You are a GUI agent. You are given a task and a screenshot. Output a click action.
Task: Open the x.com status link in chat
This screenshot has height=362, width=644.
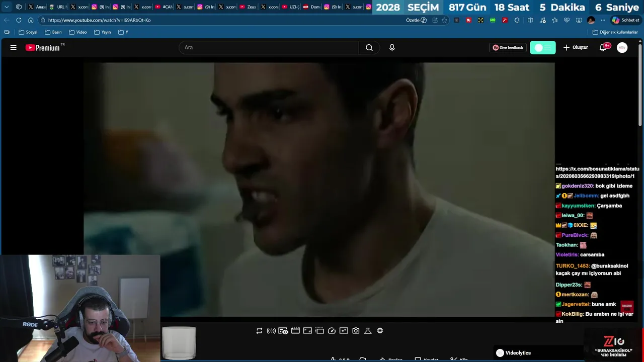click(597, 172)
